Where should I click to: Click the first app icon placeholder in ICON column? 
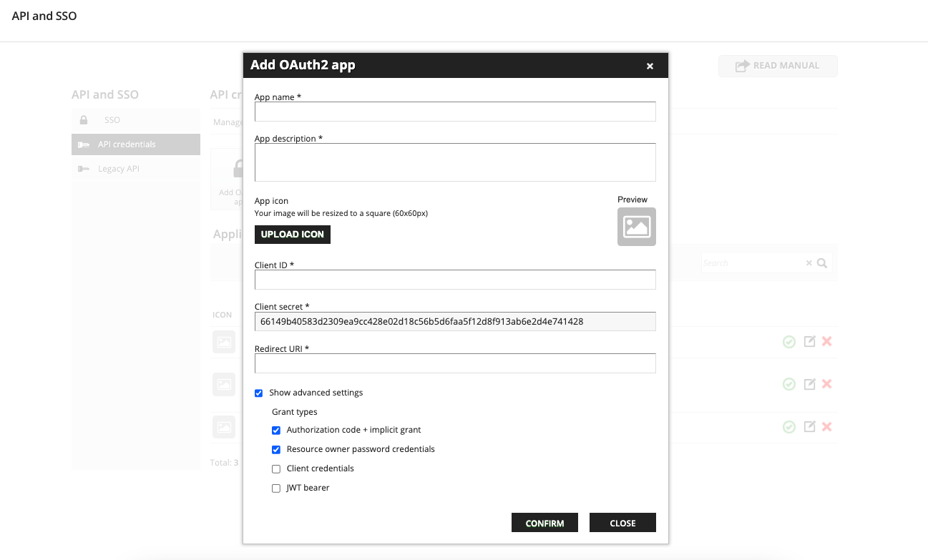224,342
